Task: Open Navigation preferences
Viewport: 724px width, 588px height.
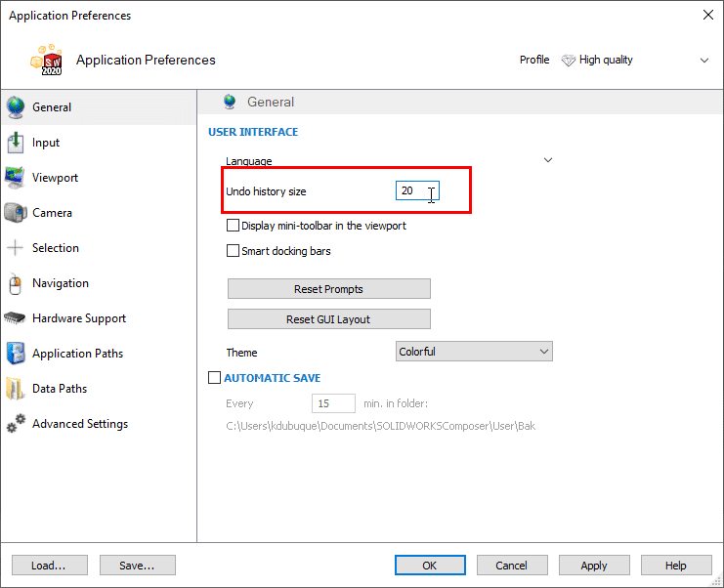Action: 99,283
